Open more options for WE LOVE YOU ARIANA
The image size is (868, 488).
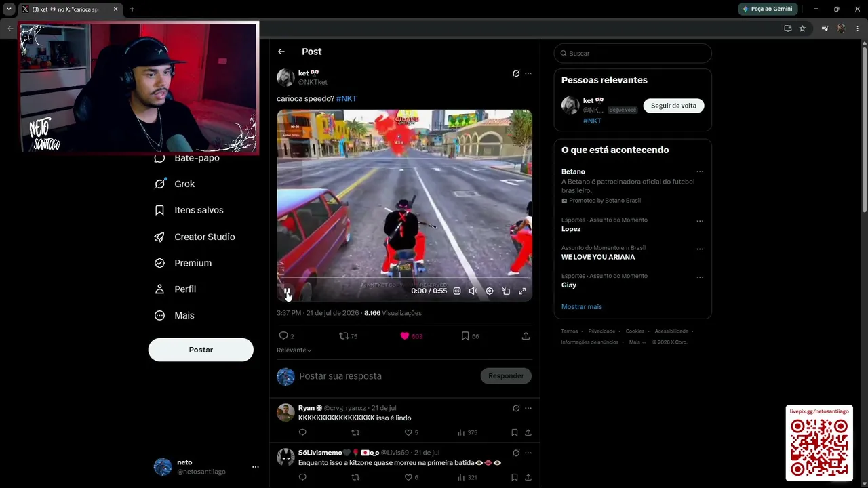click(x=700, y=249)
